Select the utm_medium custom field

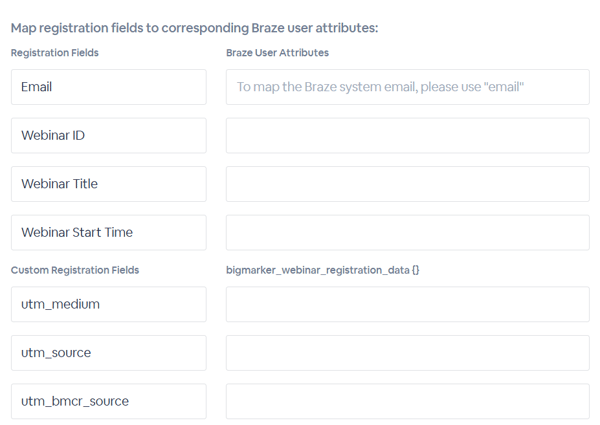pos(108,305)
